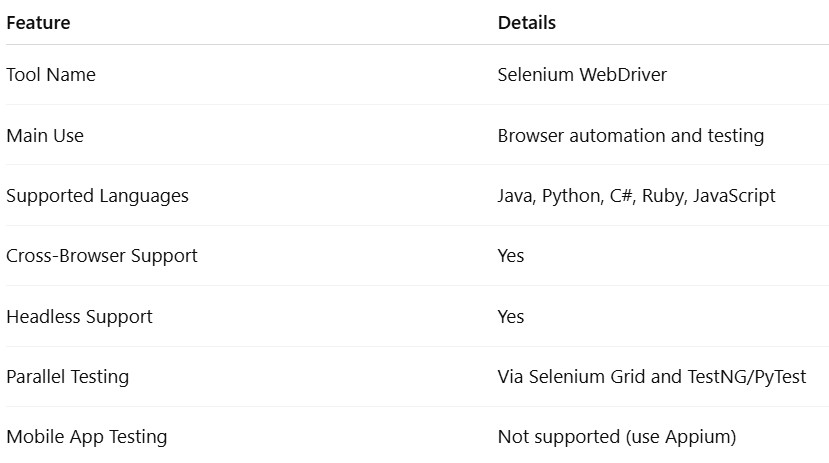Select Via Selenium Grid and TestNG/PyTest text
Screen dimensions: 829x463
pyautogui.click(x=652, y=377)
